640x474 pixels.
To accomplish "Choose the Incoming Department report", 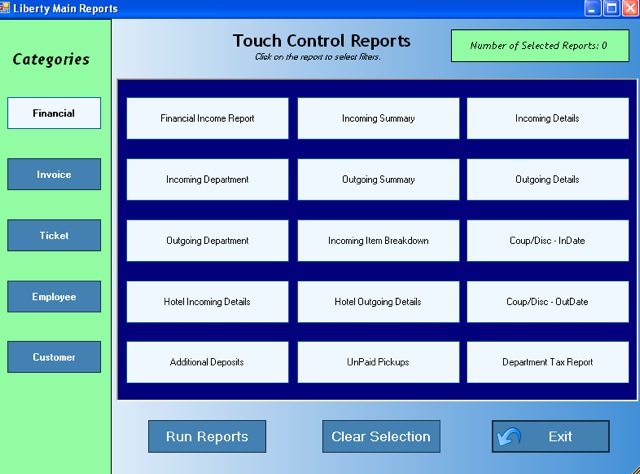I will tap(207, 180).
